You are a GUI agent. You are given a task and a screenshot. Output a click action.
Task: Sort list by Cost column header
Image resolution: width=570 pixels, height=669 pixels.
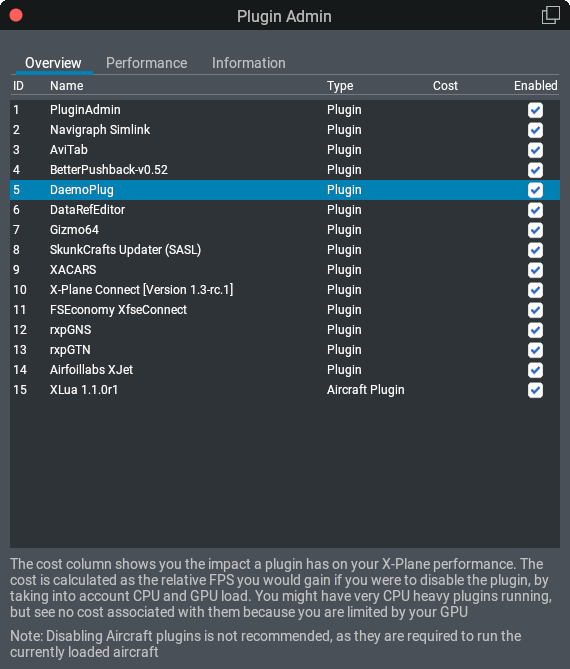[445, 86]
